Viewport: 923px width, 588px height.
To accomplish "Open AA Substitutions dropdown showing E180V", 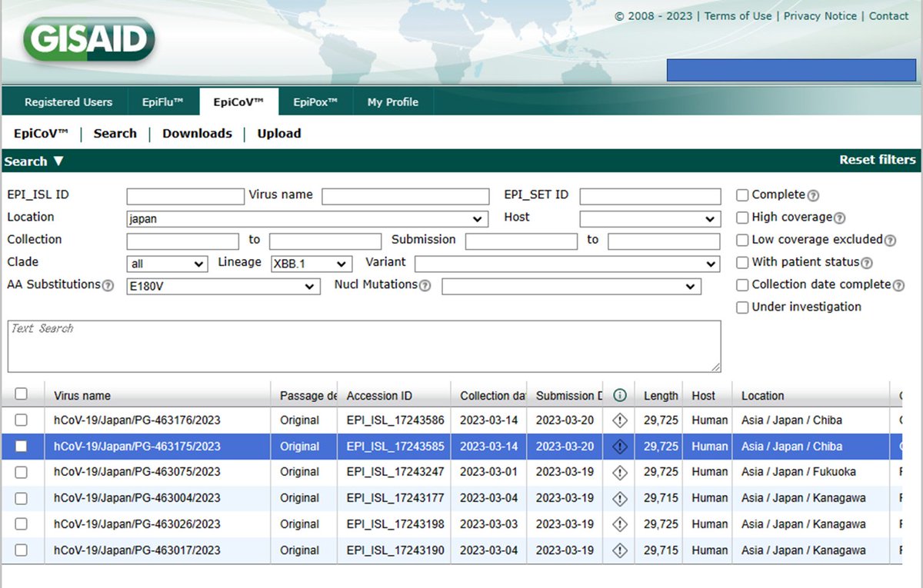I will coord(223,286).
